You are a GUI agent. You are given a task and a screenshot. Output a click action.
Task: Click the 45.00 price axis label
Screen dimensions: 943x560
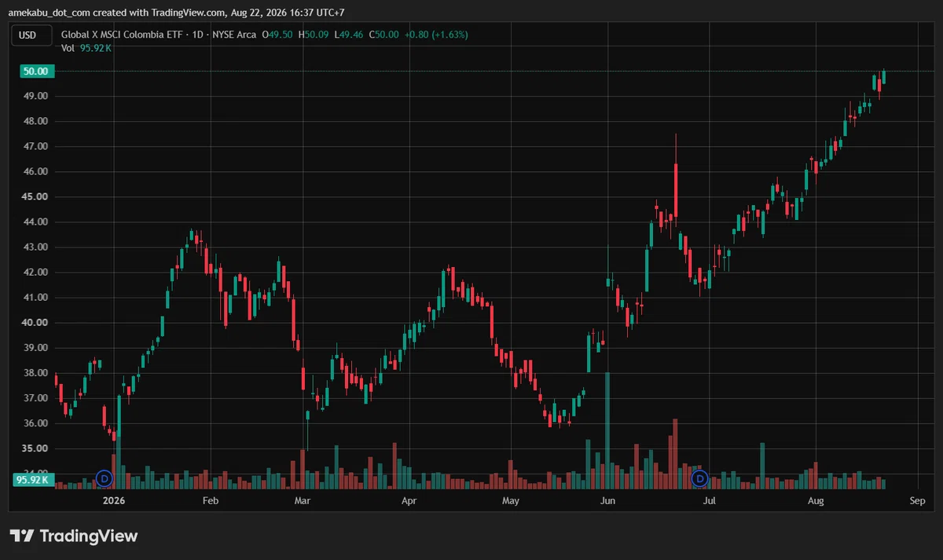pos(36,196)
